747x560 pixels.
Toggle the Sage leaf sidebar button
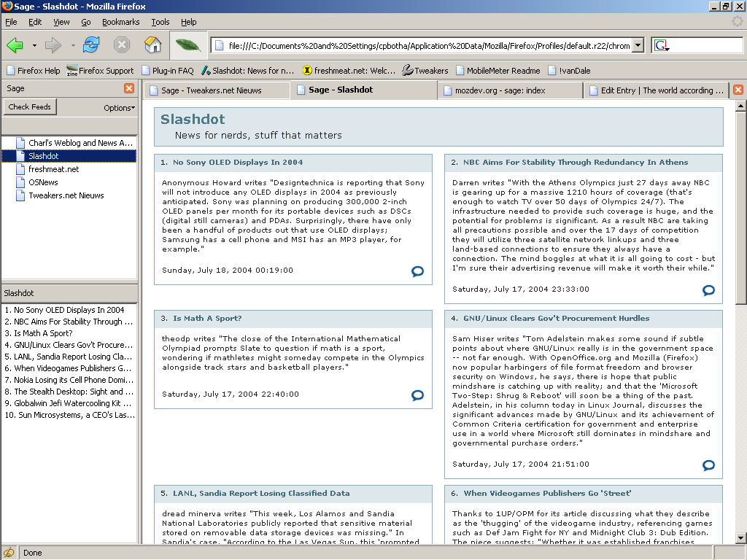(188, 45)
